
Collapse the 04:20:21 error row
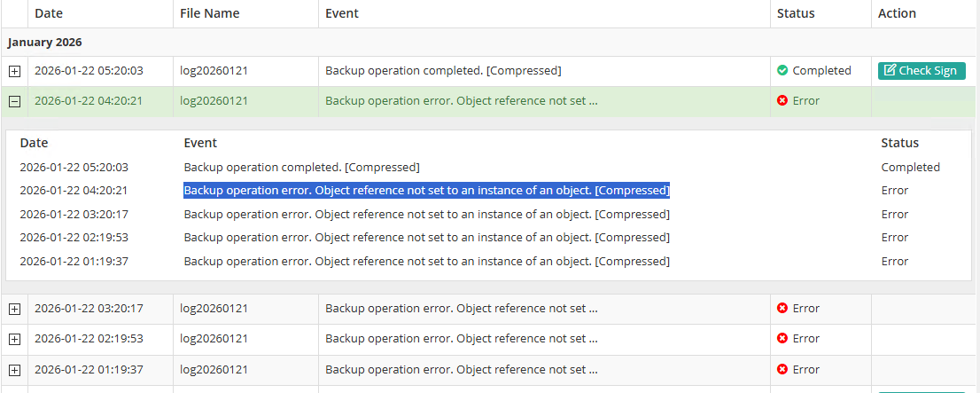(x=14, y=101)
